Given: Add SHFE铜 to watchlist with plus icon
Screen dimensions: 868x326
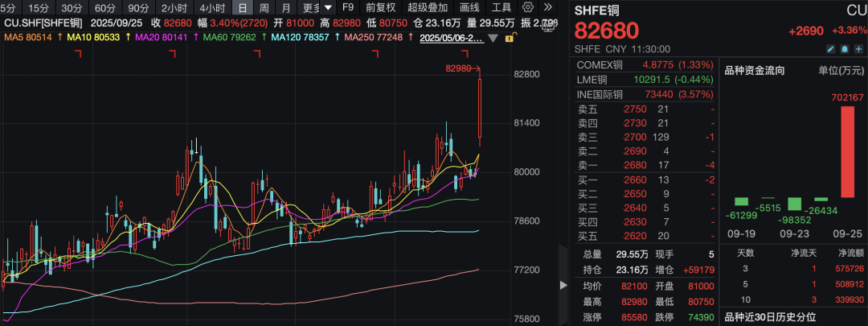Looking at the screenshot, I should (x=859, y=50).
